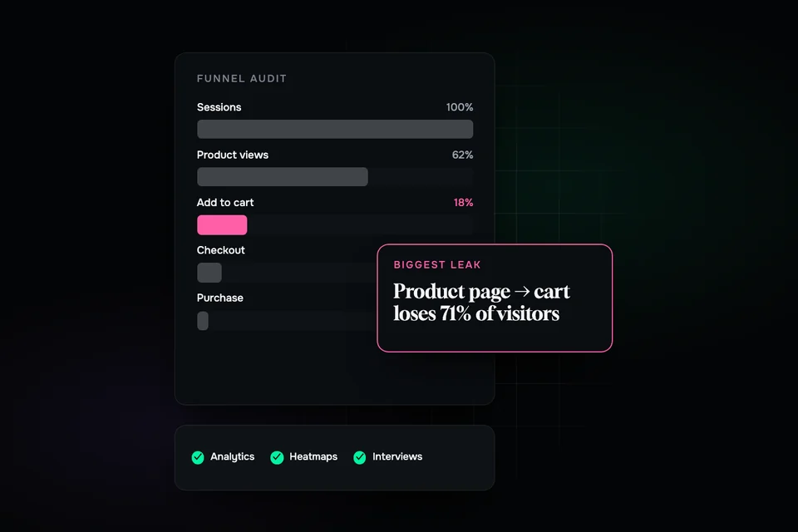The width and height of the screenshot is (798, 532).
Task: Click the small Purchase funnel bar
Action: [x=203, y=321]
